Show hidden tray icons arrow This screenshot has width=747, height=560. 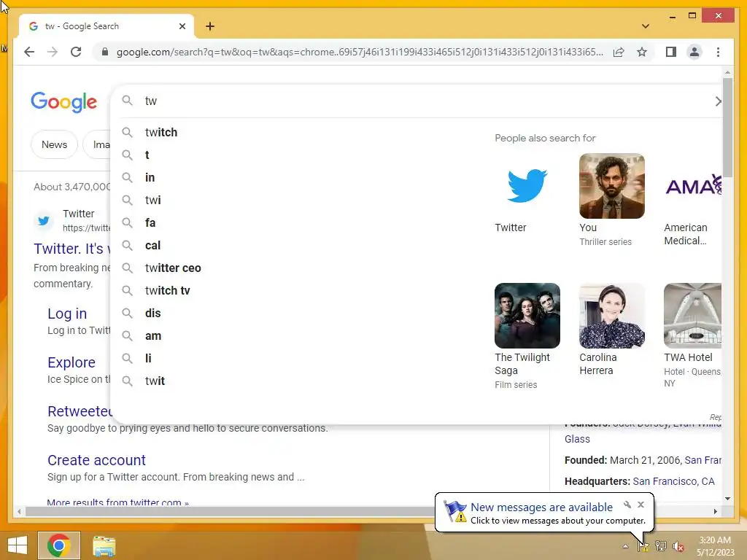pos(625,546)
